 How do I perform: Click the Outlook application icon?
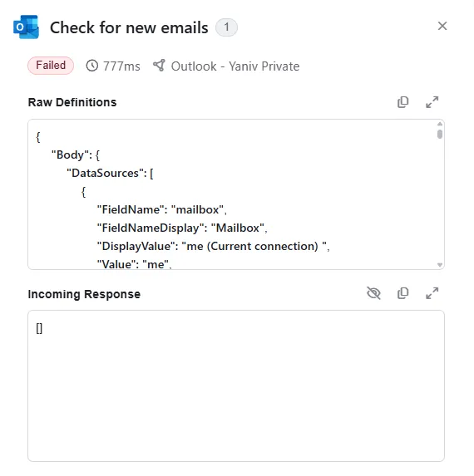coord(26,27)
